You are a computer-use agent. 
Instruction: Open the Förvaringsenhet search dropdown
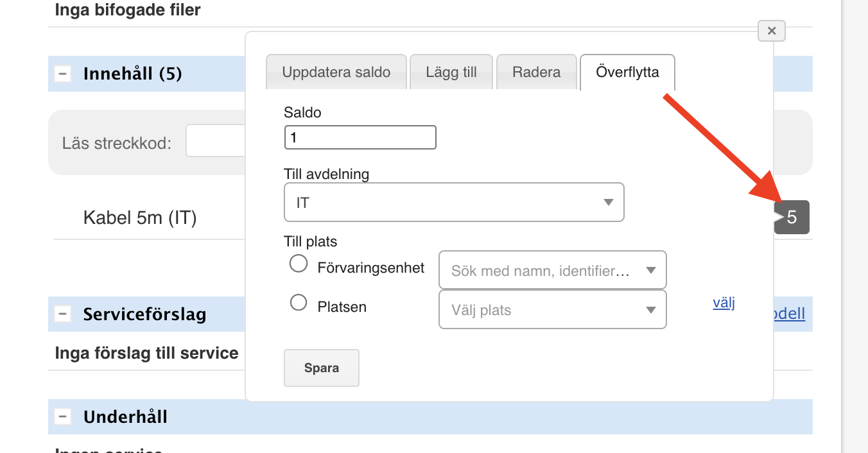tap(552, 270)
